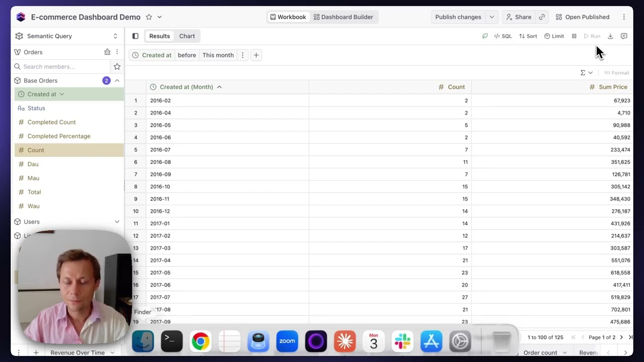Image resolution: width=644 pixels, height=362 pixels.
Task: Open the Orders three-dot menu
Action: click(117, 52)
